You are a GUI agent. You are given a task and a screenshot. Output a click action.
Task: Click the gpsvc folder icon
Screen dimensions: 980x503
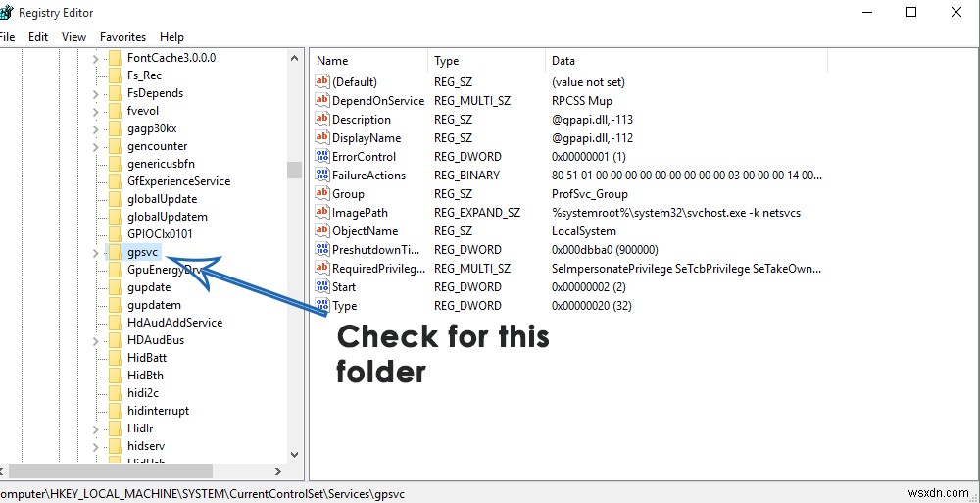pos(115,252)
